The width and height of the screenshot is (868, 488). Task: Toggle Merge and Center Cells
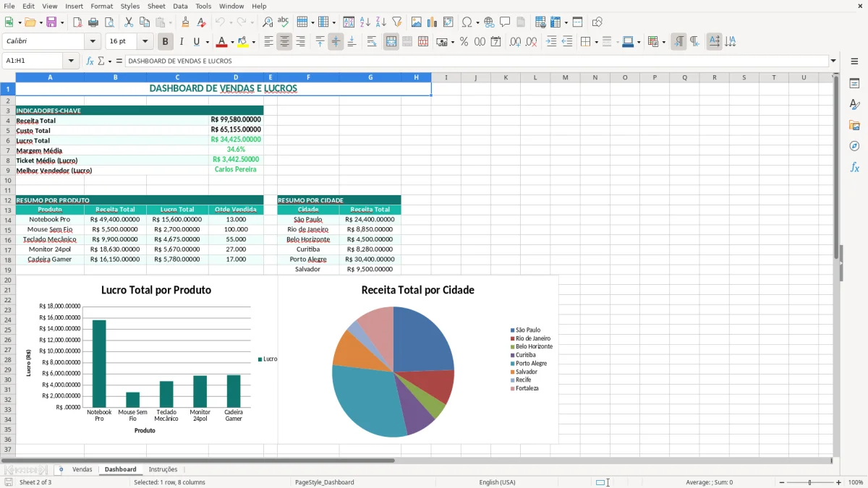click(x=391, y=42)
